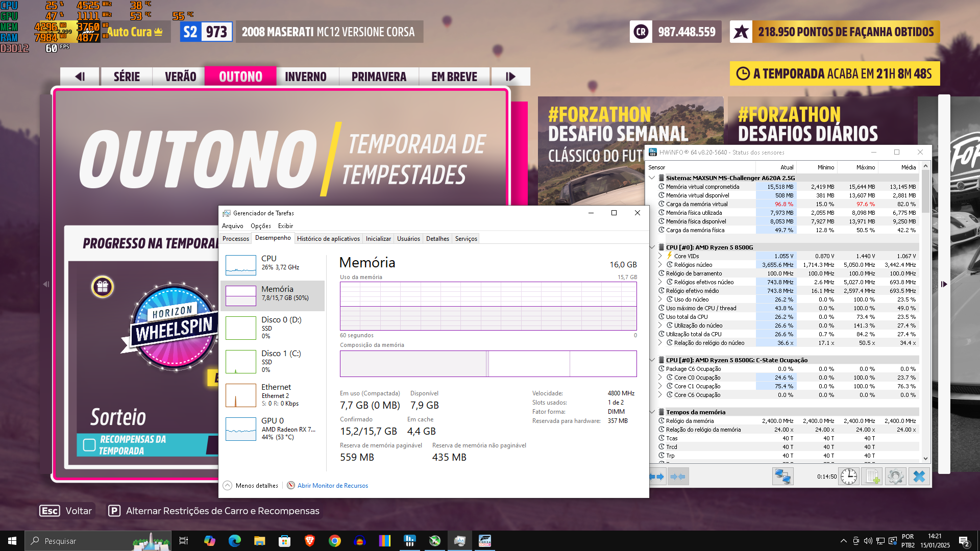Open Copilot from taskbar
This screenshot has height=551, width=980.
click(209, 541)
